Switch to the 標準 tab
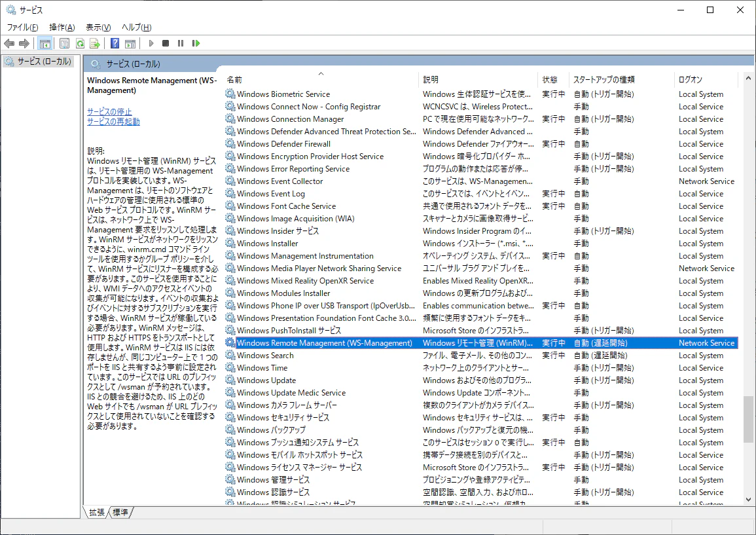The width and height of the screenshot is (756, 535). pos(120,512)
